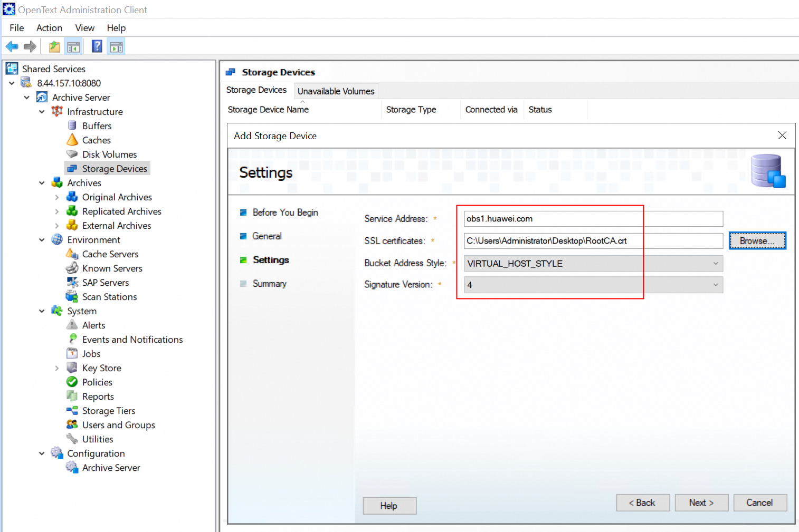This screenshot has height=532, width=799.
Task: Click the SSL certificates path field
Action: [x=594, y=241]
